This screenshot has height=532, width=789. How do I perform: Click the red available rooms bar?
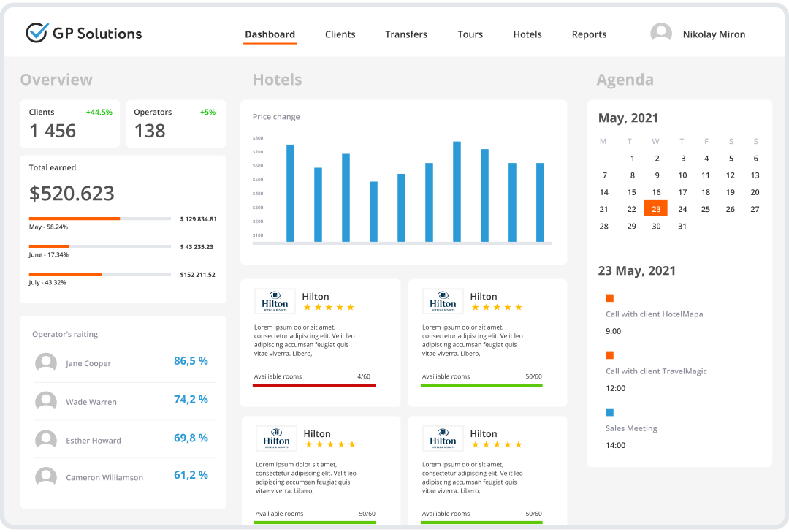314,384
